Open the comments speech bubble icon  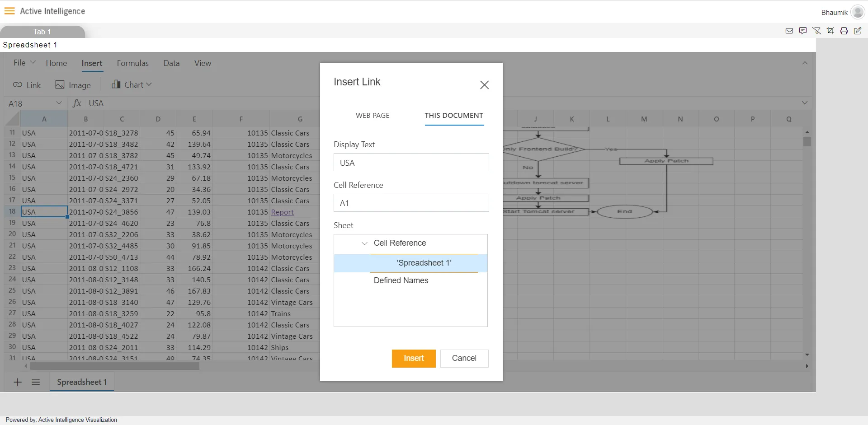803,31
